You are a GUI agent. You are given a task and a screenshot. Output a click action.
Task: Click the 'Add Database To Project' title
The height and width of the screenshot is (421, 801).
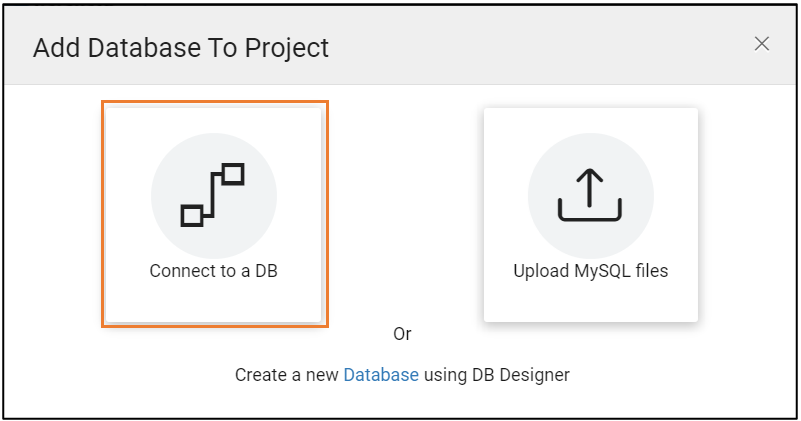tap(181, 47)
